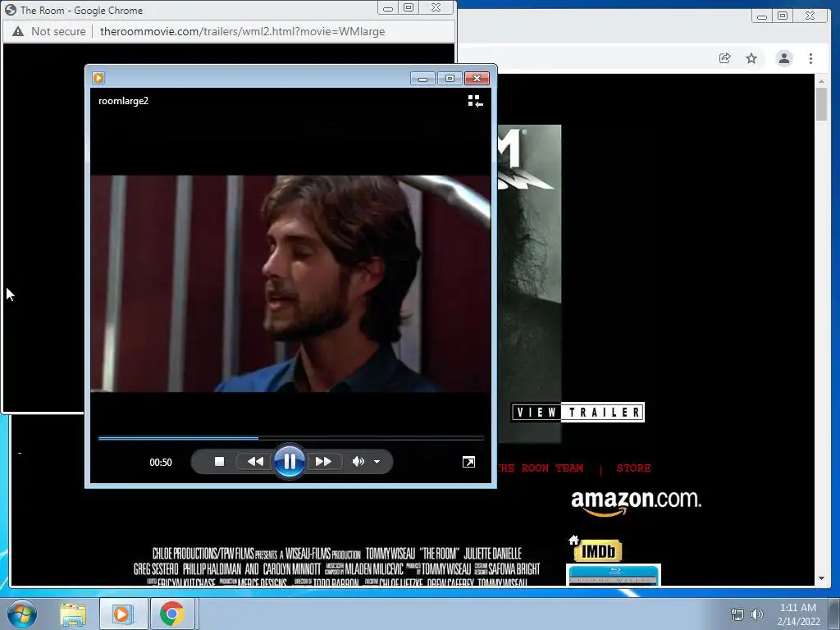Click The Room movie poster image
This screenshot has width=840, height=630.
click(x=529, y=284)
